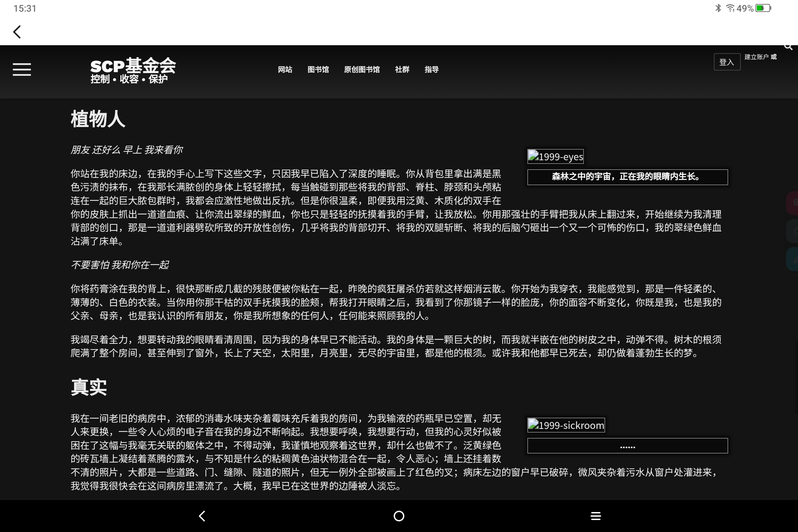798x532 pixels.
Task: Open the hamburger side menu
Action: pyautogui.click(x=22, y=69)
